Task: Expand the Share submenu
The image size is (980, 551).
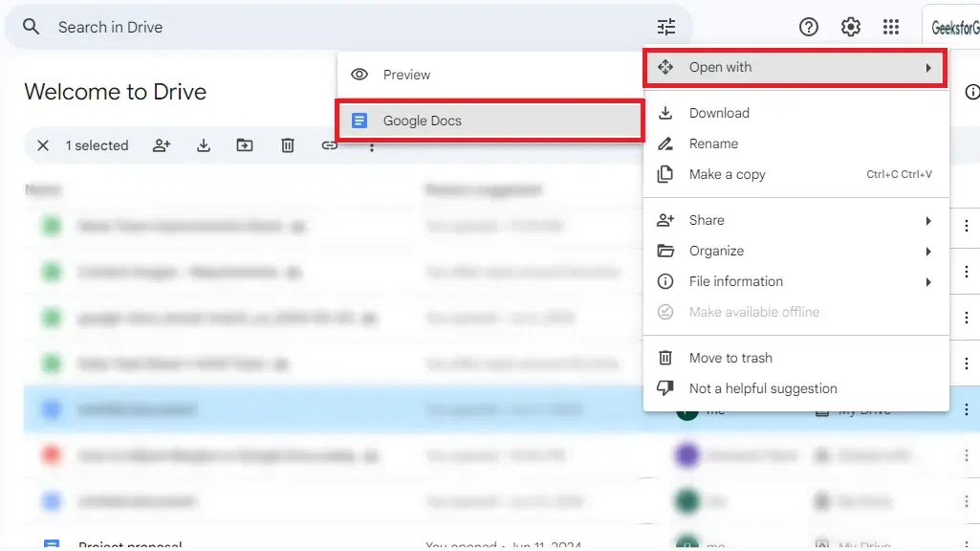Action: tap(795, 220)
